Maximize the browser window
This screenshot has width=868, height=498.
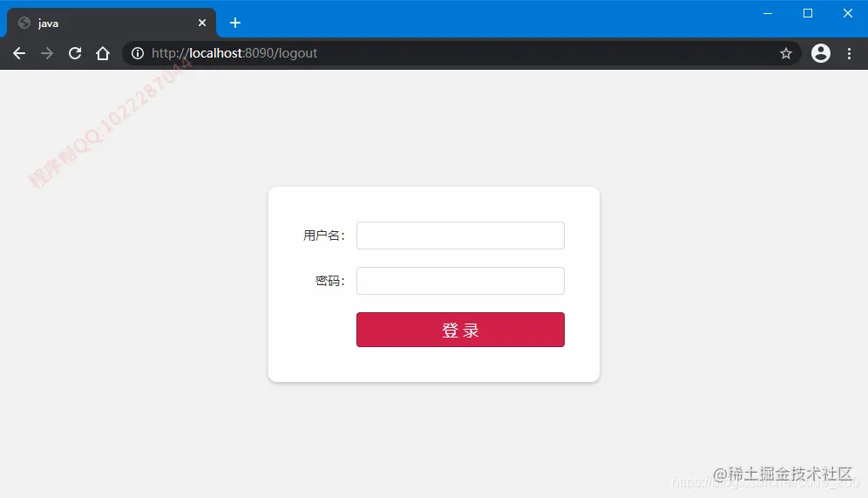[808, 13]
